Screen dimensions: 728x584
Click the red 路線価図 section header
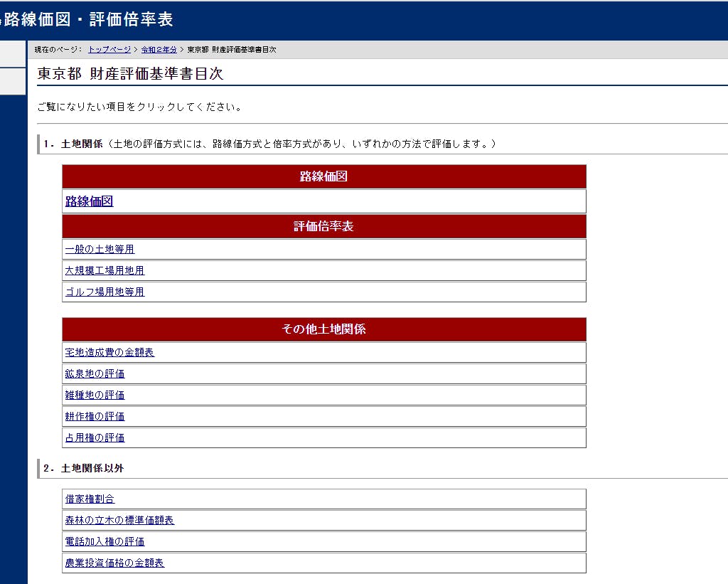click(x=324, y=176)
